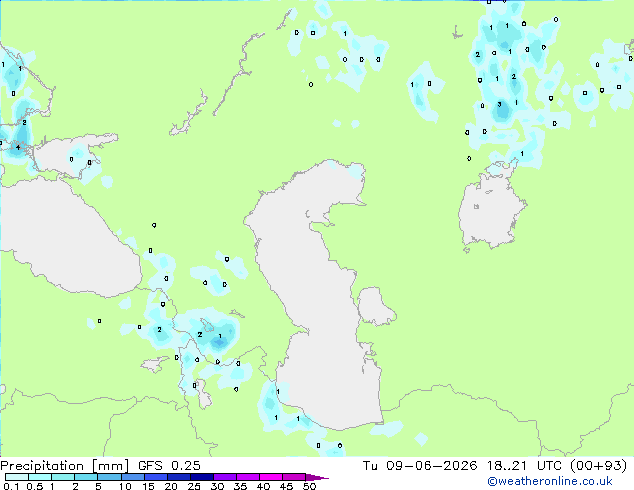634x490 pixels.
Task: Click the "(00+93)" forecast offset text
Action: pos(598,466)
